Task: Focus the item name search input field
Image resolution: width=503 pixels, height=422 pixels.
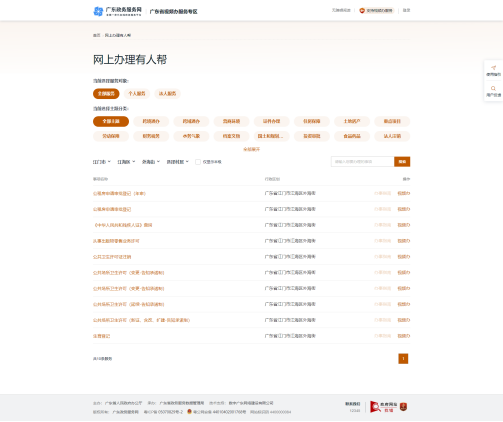Action: [x=363, y=162]
